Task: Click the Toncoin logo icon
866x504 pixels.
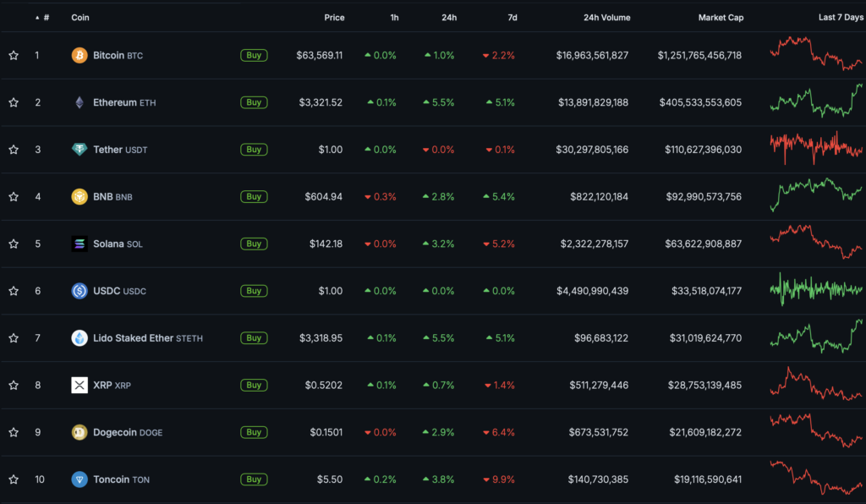Action: 79,479
